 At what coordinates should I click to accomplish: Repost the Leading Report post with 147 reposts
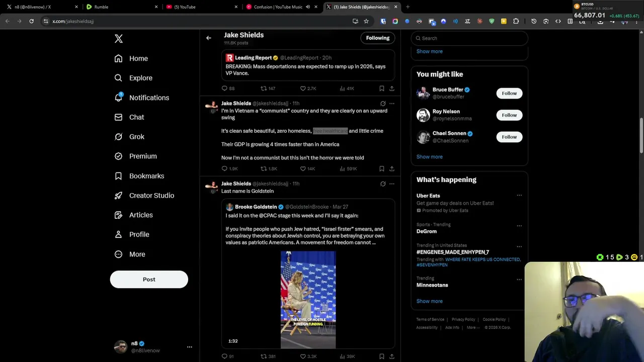[x=264, y=88]
